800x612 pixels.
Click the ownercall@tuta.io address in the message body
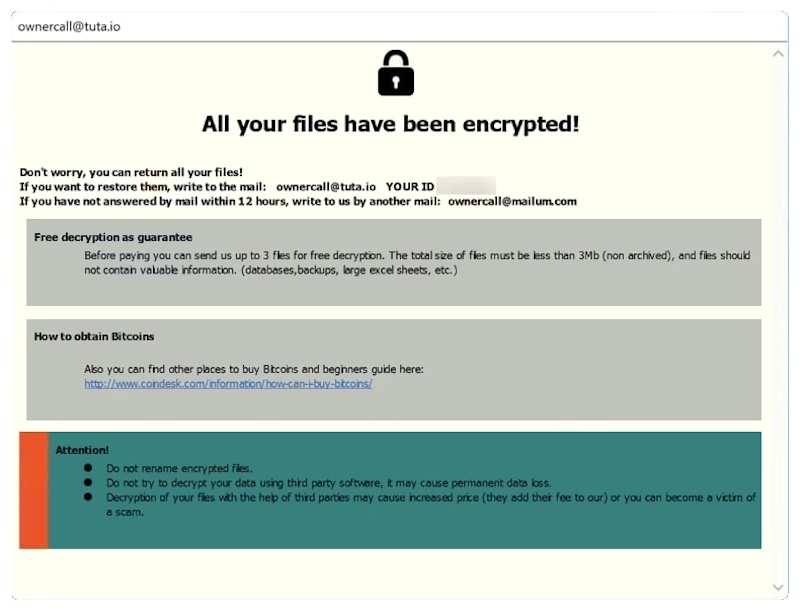[x=326, y=186]
